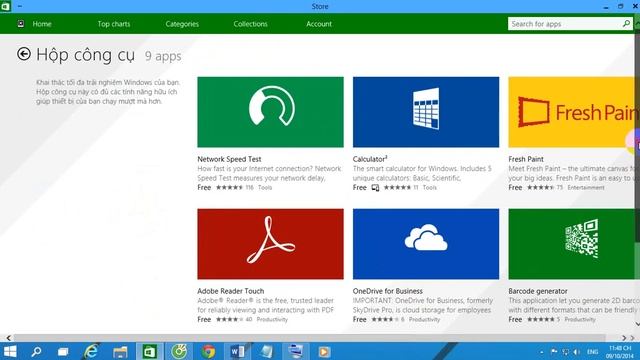
Task: Click the horizontal scrollbar right arrow
Action: click(624, 338)
